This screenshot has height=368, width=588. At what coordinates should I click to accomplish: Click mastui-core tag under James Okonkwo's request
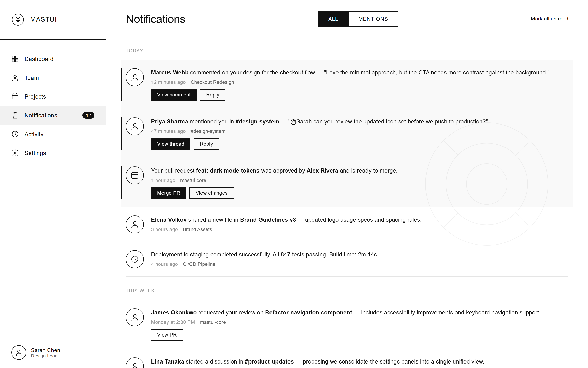coord(213,322)
